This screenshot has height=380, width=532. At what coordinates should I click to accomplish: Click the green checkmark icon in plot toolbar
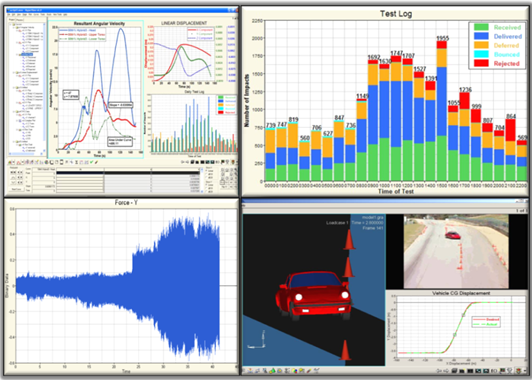(x=92, y=162)
